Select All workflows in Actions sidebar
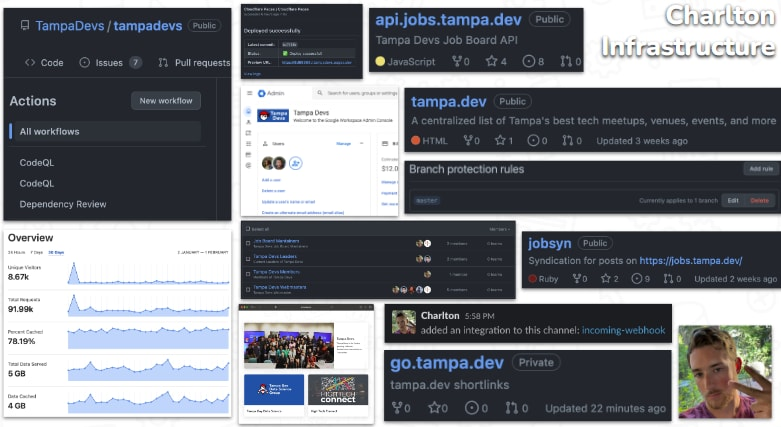The width and height of the screenshot is (781, 427). click(50, 131)
